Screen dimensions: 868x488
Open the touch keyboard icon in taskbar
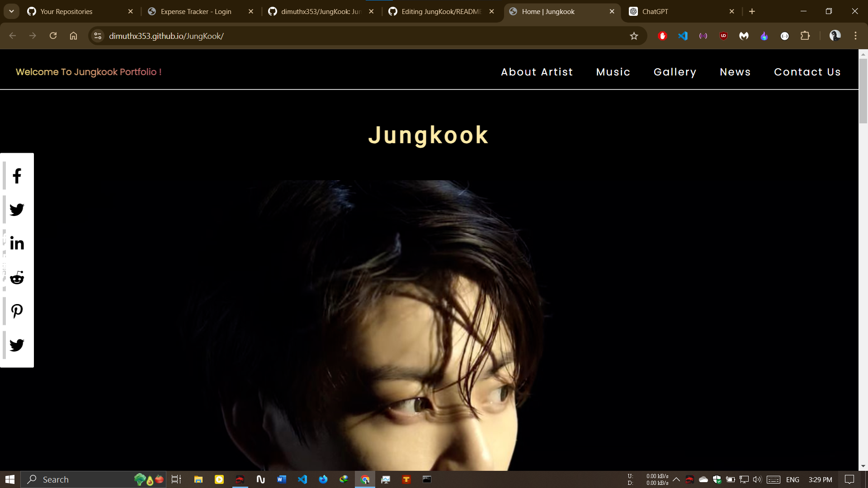click(774, 479)
